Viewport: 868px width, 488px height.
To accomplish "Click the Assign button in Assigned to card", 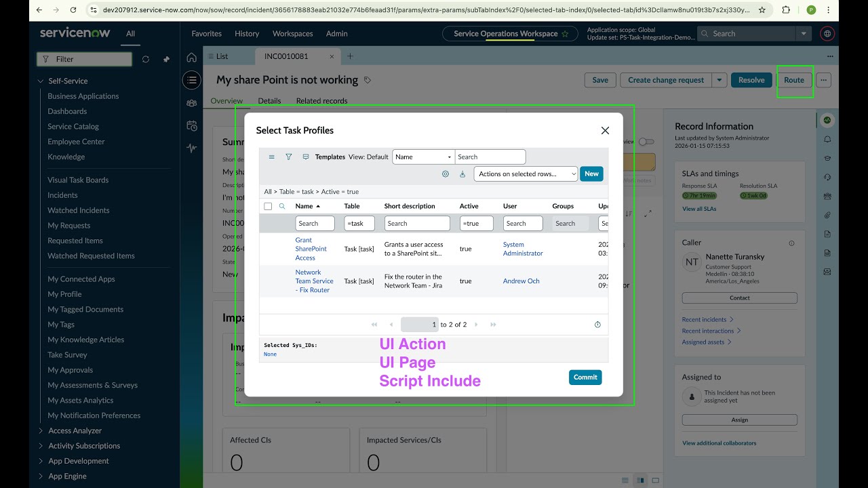I will click(x=739, y=420).
